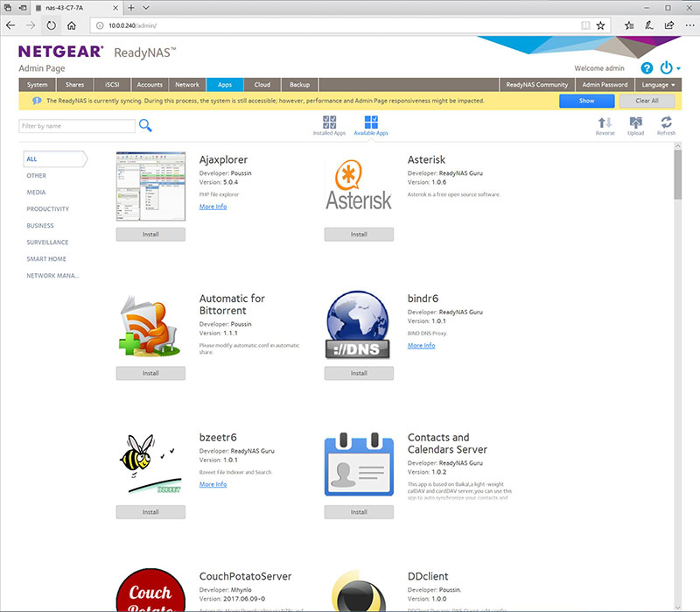700x612 pixels.
Task: Open the help question mark icon
Action: 647,68
